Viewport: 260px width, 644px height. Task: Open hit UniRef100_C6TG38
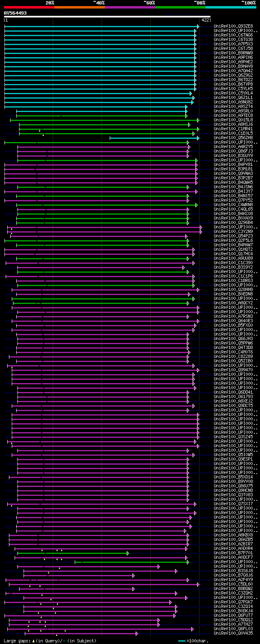click(x=233, y=40)
